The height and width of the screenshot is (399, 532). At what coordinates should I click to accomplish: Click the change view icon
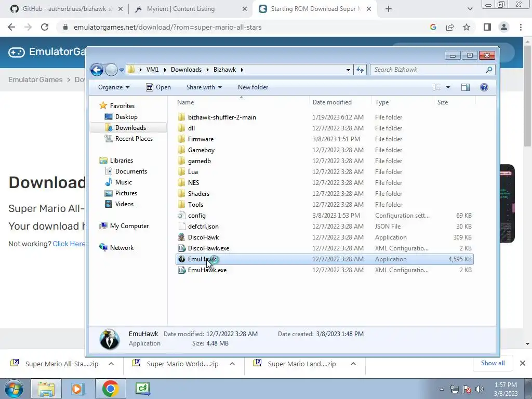pos(436,87)
